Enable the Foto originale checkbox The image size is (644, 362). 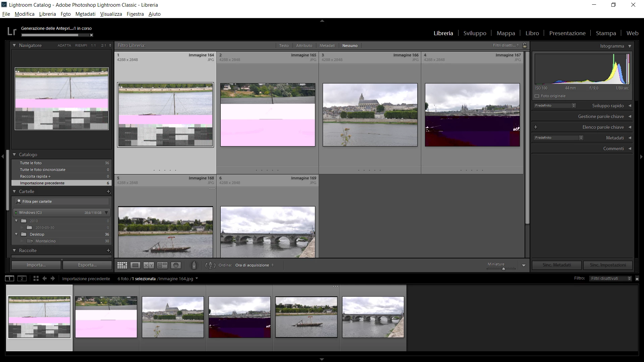click(537, 96)
